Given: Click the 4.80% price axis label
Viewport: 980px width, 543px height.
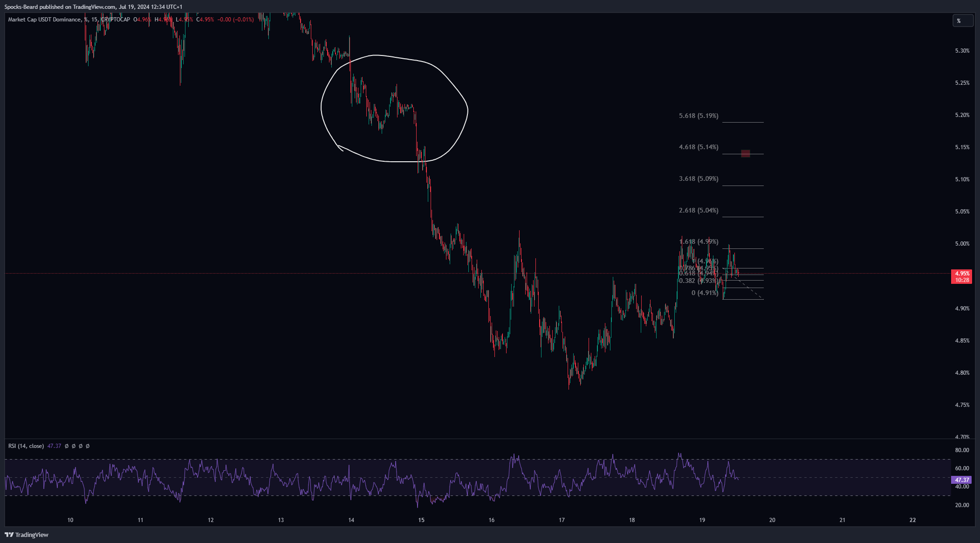Looking at the screenshot, I should pyautogui.click(x=962, y=373).
